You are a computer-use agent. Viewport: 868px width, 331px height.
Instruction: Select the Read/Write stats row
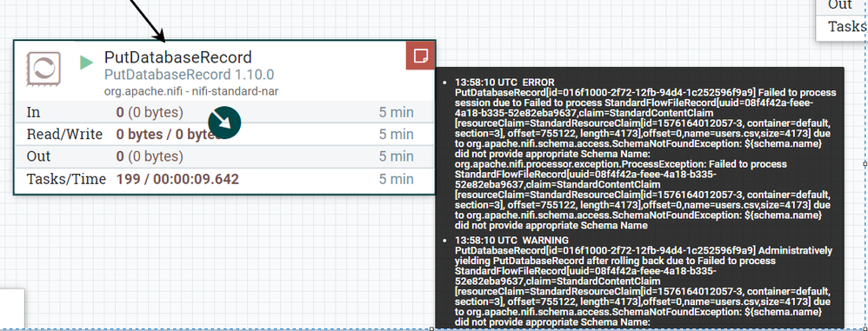[224, 135]
